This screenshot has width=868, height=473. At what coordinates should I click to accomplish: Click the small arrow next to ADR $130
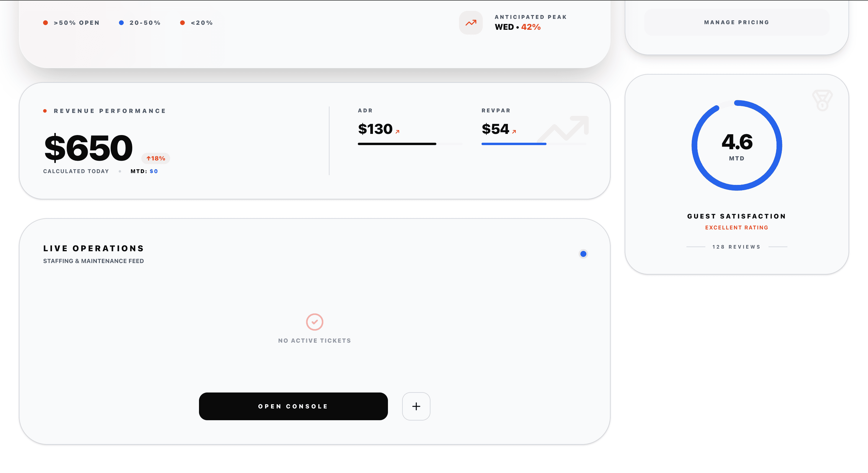[x=397, y=132]
